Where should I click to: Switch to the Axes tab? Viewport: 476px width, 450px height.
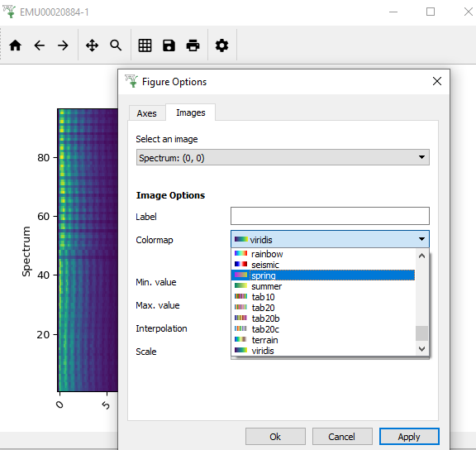click(x=147, y=113)
